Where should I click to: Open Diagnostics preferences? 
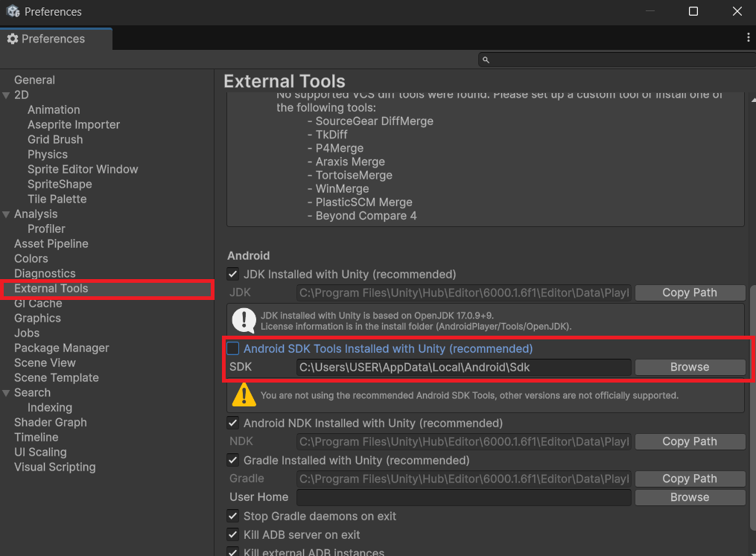(x=45, y=274)
